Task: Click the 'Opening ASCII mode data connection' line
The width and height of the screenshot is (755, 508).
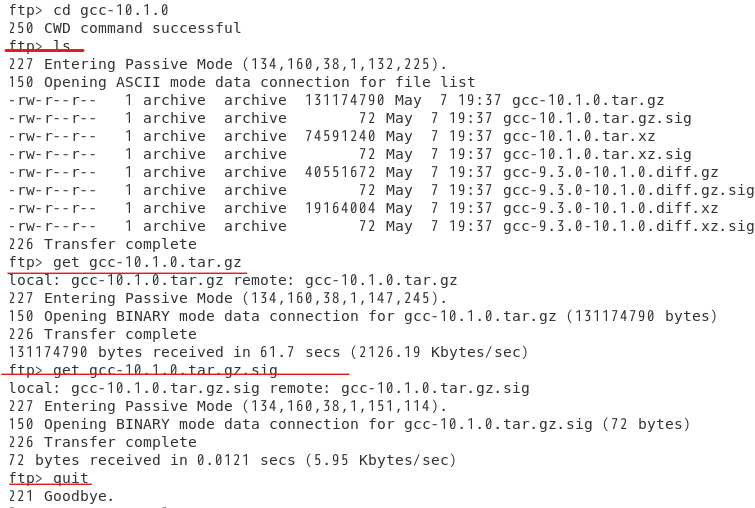Action: click(242, 82)
